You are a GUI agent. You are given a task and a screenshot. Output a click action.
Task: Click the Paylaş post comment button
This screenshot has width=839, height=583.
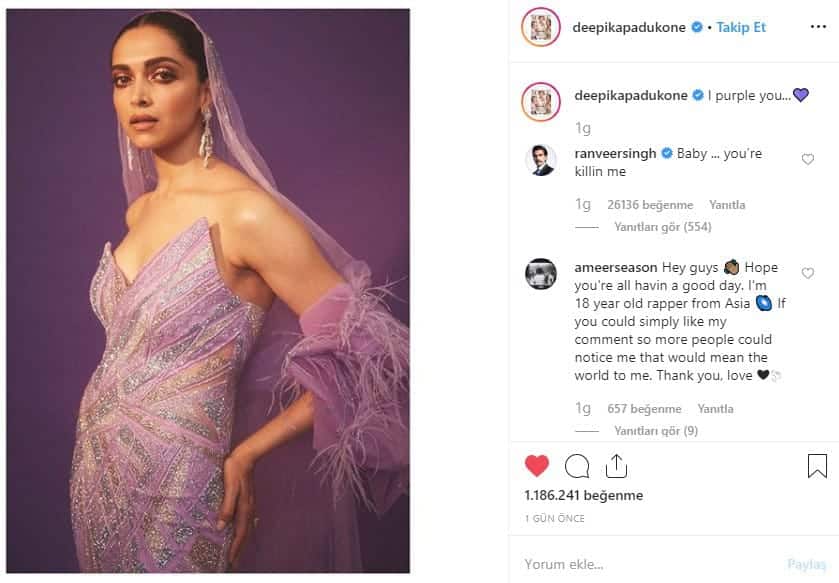point(806,564)
